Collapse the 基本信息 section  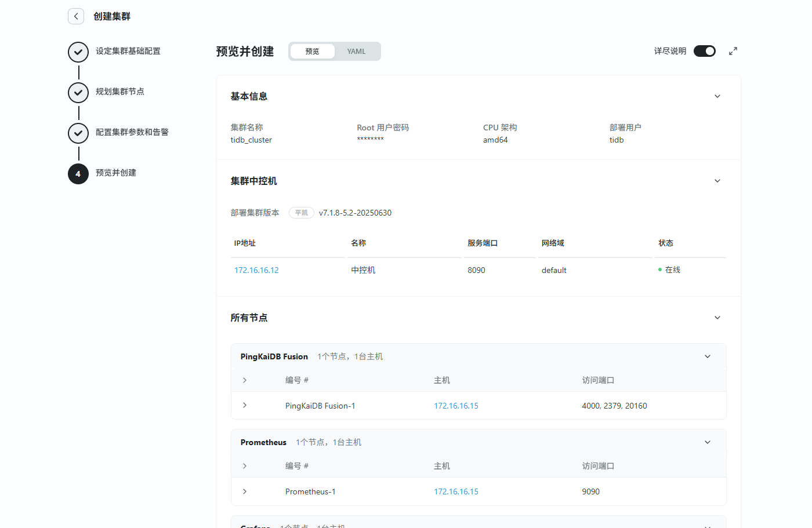pyautogui.click(x=717, y=96)
